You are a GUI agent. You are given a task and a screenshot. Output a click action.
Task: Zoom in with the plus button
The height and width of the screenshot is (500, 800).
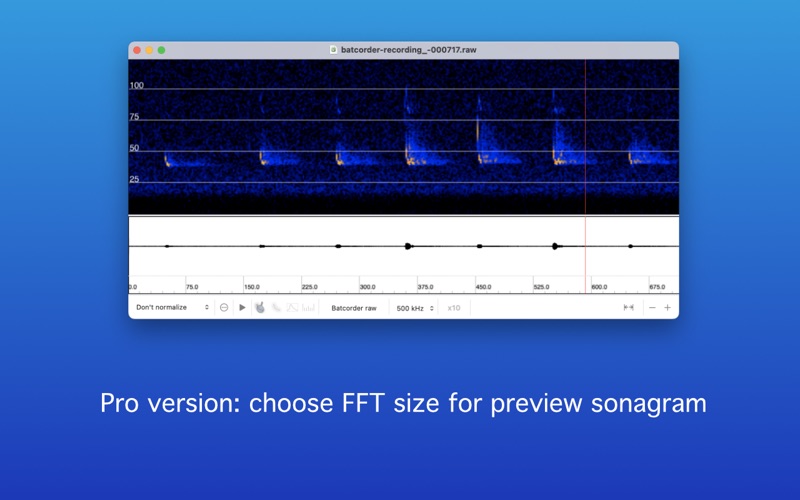667,307
